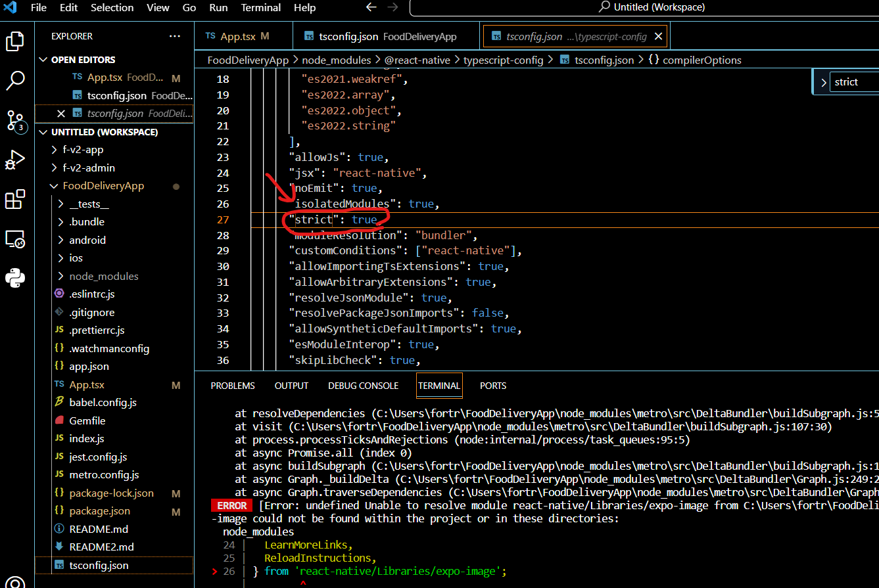Click the find input containing strict
The height and width of the screenshot is (588, 879).
point(853,82)
